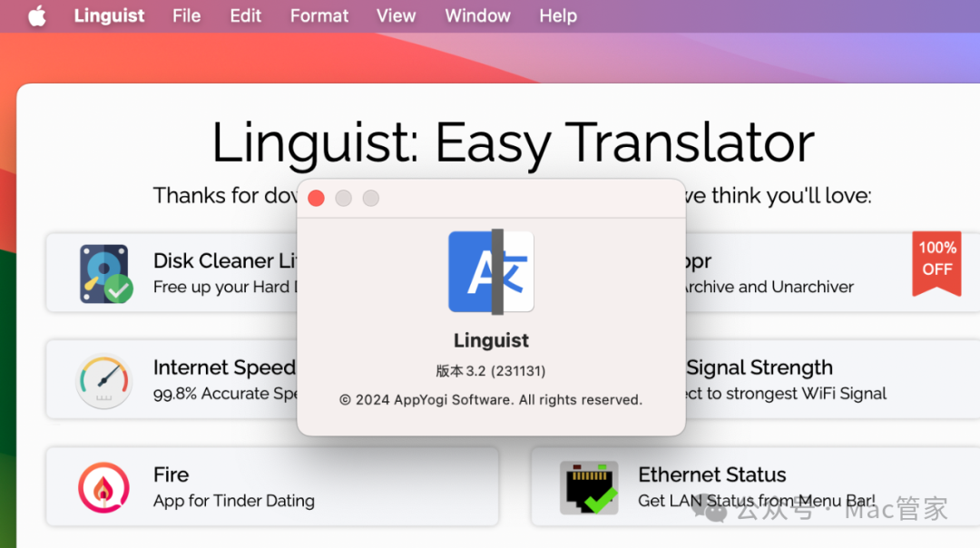
Task: Click the Linguist name in About dialog
Action: point(491,340)
